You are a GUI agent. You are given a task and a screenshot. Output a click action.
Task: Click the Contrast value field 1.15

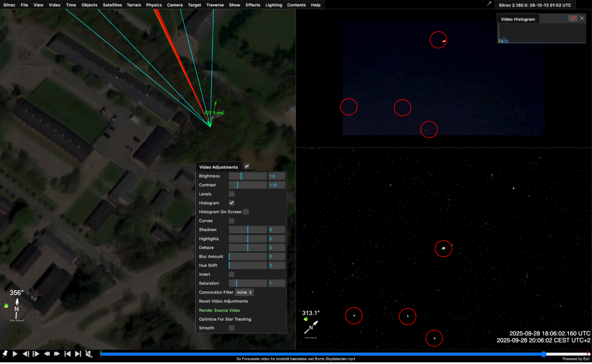coord(277,185)
